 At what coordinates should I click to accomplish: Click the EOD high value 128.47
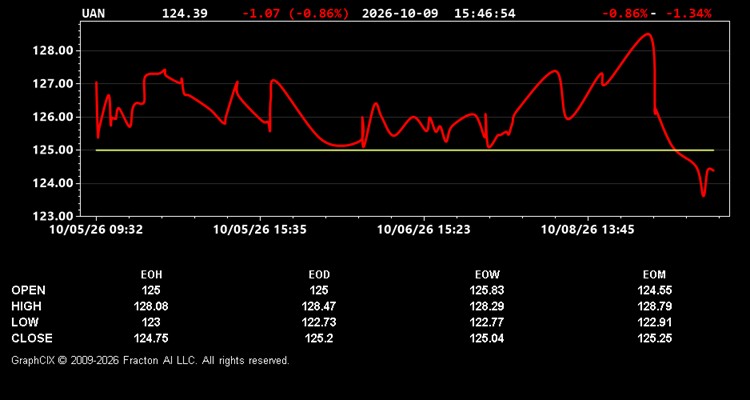319,306
